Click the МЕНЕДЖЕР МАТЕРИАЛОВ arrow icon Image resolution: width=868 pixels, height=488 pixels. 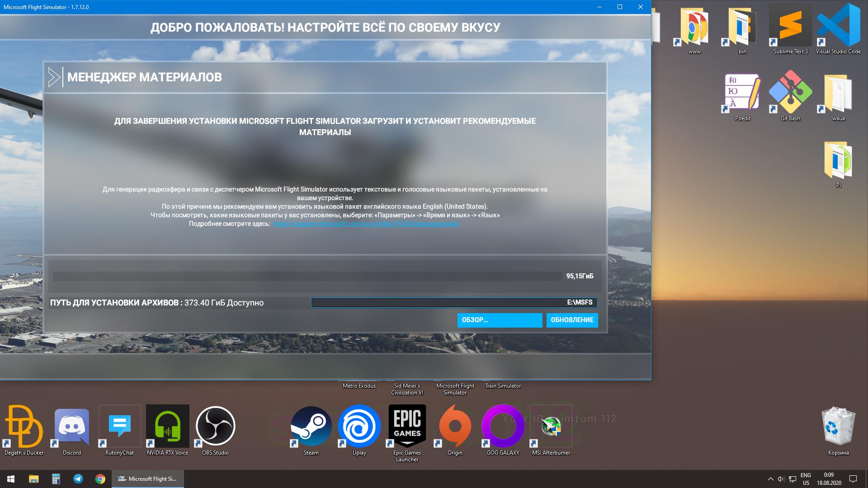54,77
